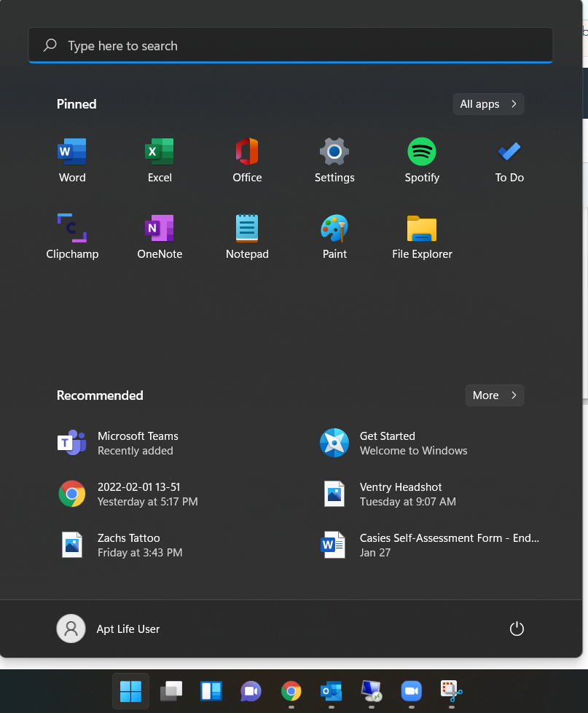Switch to Outlook in the taskbar
Screen dimensions: 588x713
pyautogui.click(x=331, y=691)
